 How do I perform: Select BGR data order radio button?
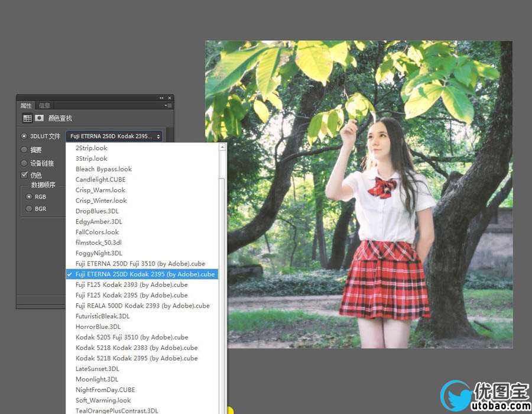(x=29, y=209)
